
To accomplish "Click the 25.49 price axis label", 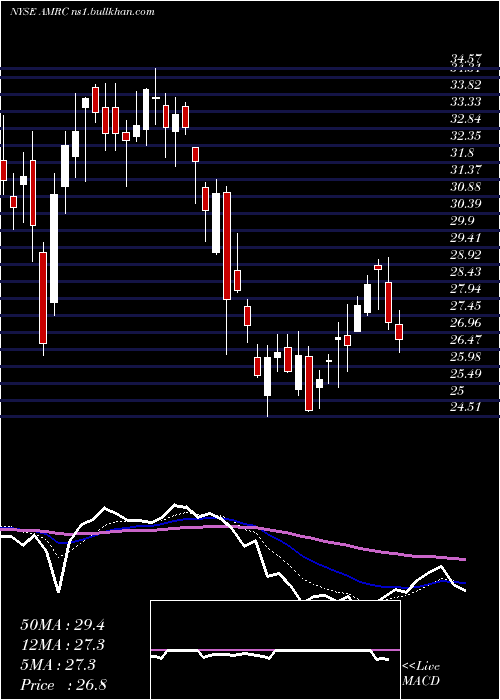I will pyautogui.click(x=466, y=374).
